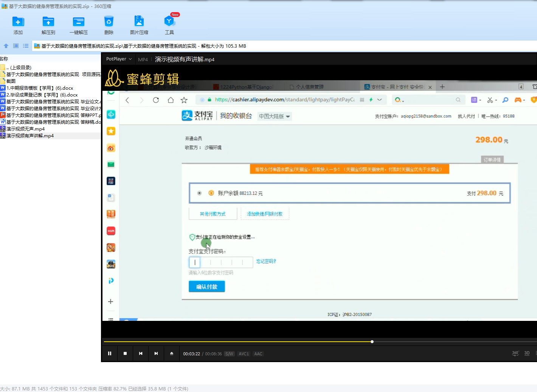Click the 确认付款 confirm payment button

[x=207, y=286]
